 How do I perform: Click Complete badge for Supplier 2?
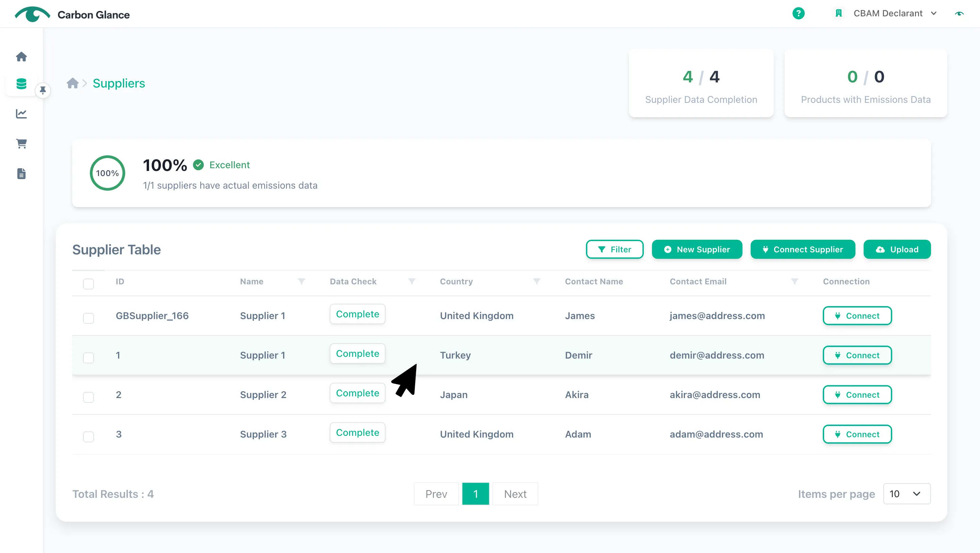tap(357, 393)
